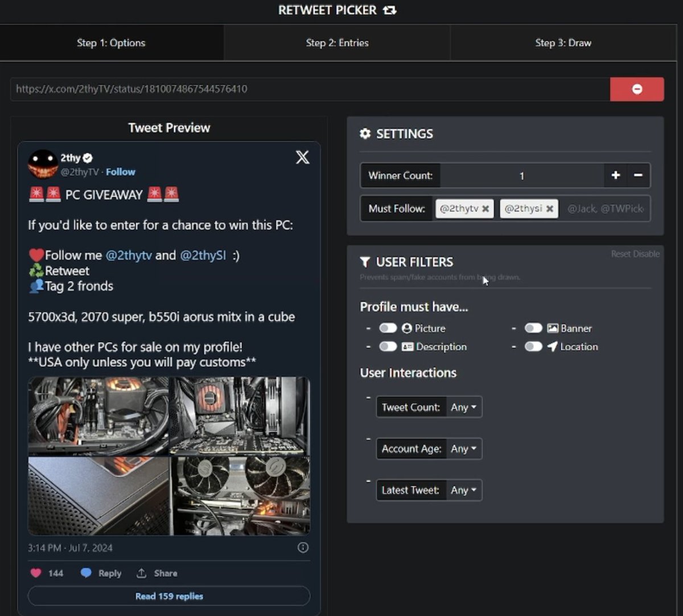Decrease winner count with minus button

639,175
